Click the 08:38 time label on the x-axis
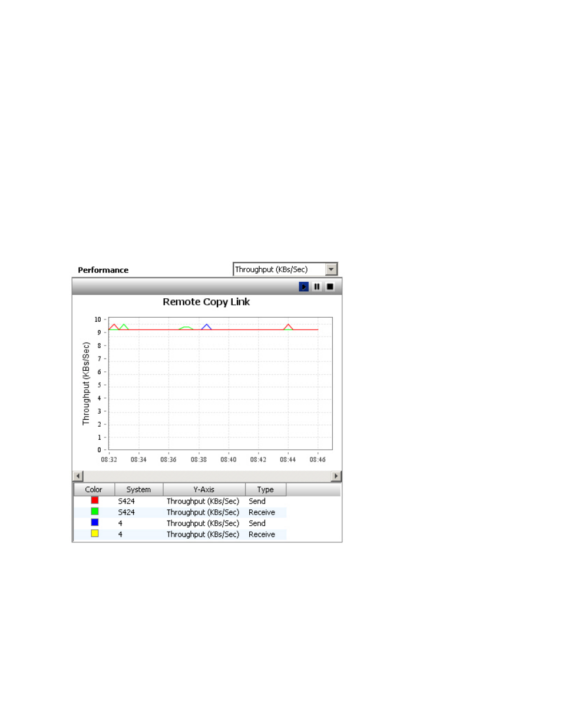The width and height of the screenshot is (562, 728). pos(199,460)
